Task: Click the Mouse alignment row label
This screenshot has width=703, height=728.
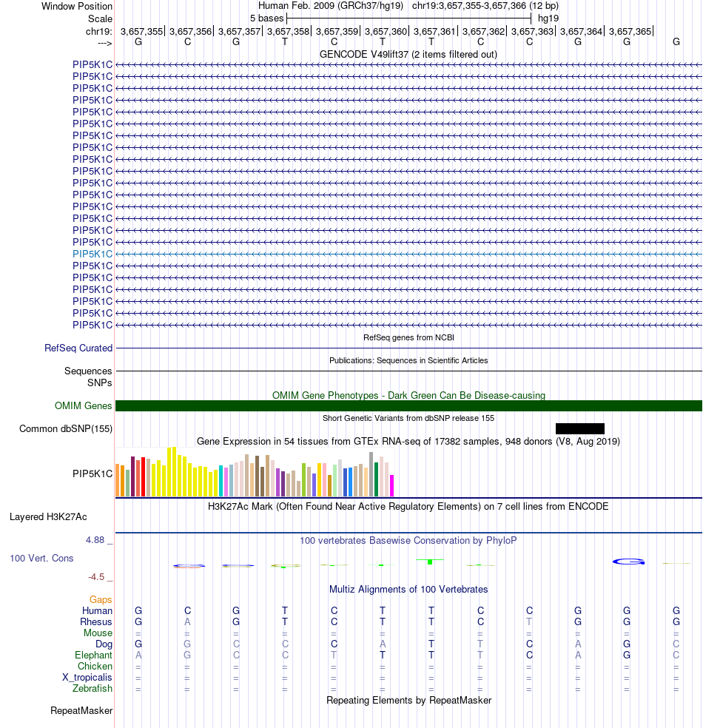Action: click(x=98, y=633)
